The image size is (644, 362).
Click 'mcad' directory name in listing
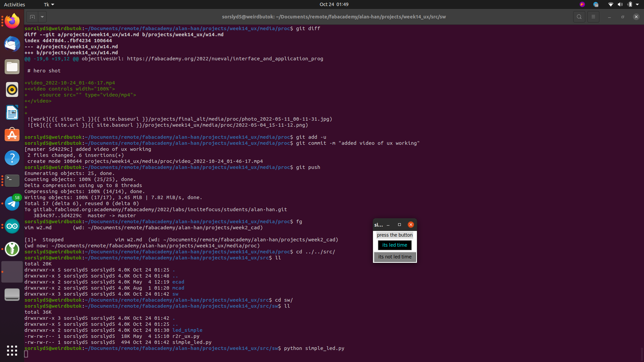tap(178, 288)
